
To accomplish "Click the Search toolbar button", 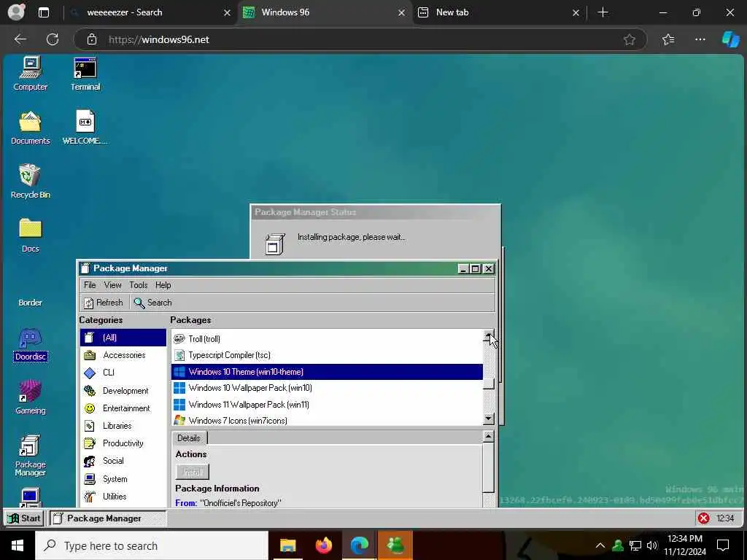I will click(x=153, y=303).
